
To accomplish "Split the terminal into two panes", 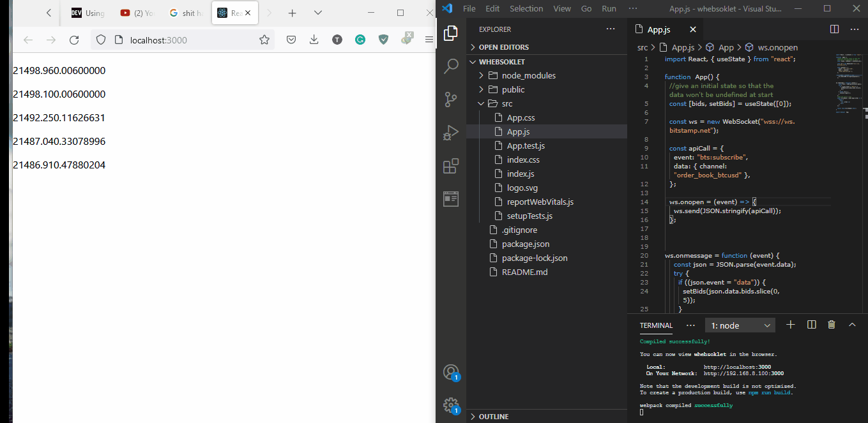I will tap(811, 325).
